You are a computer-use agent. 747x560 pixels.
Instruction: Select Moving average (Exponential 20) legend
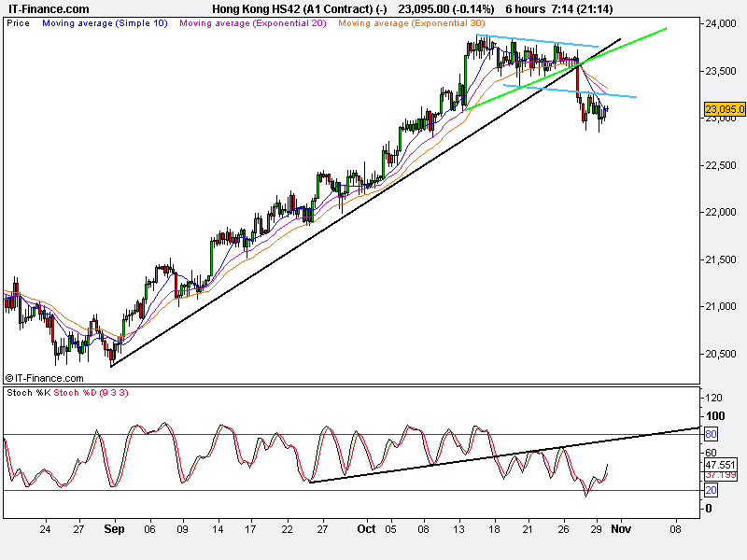pyautogui.click(x=253, y=22)
